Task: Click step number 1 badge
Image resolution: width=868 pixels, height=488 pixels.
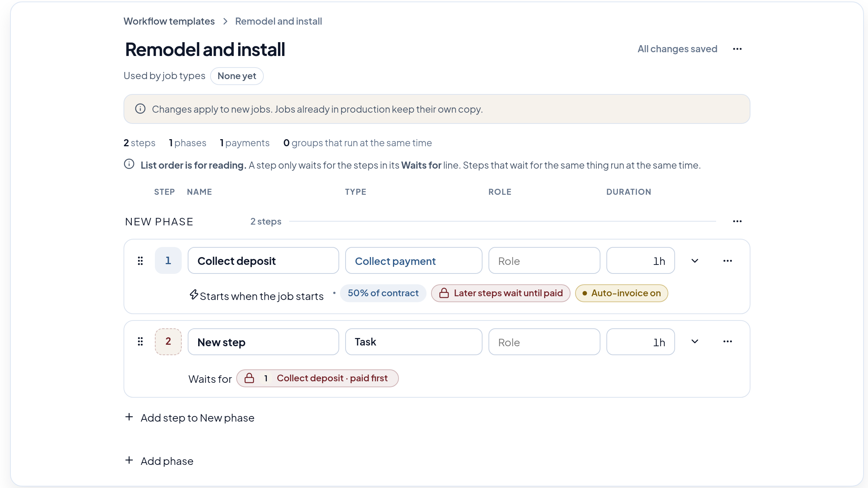Action: coord(168,260)
